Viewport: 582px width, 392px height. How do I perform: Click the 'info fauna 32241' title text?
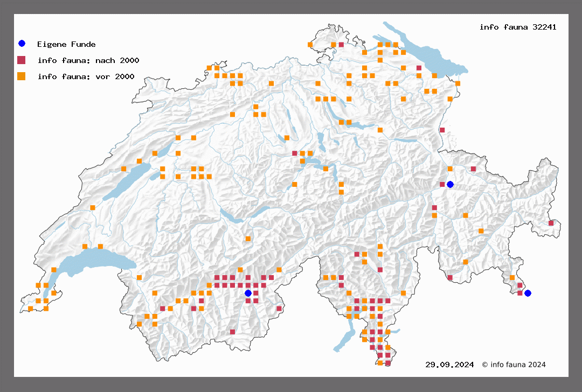click(x=517, y=27)
